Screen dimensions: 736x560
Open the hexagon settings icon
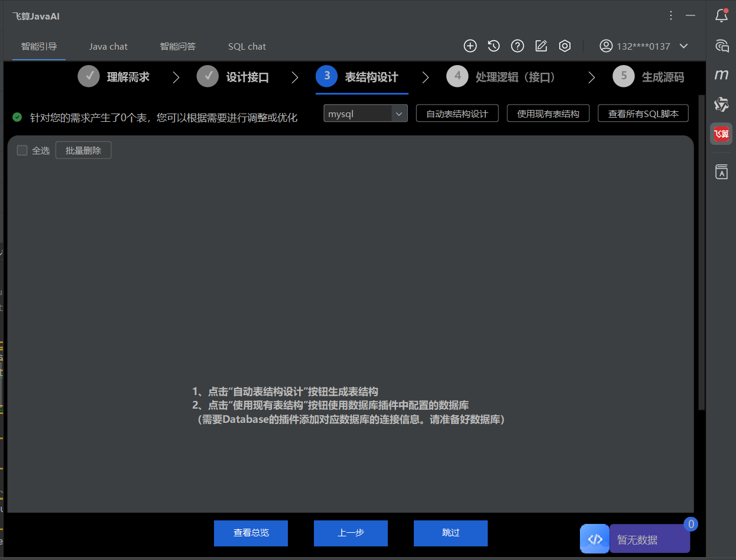point(565,46)
